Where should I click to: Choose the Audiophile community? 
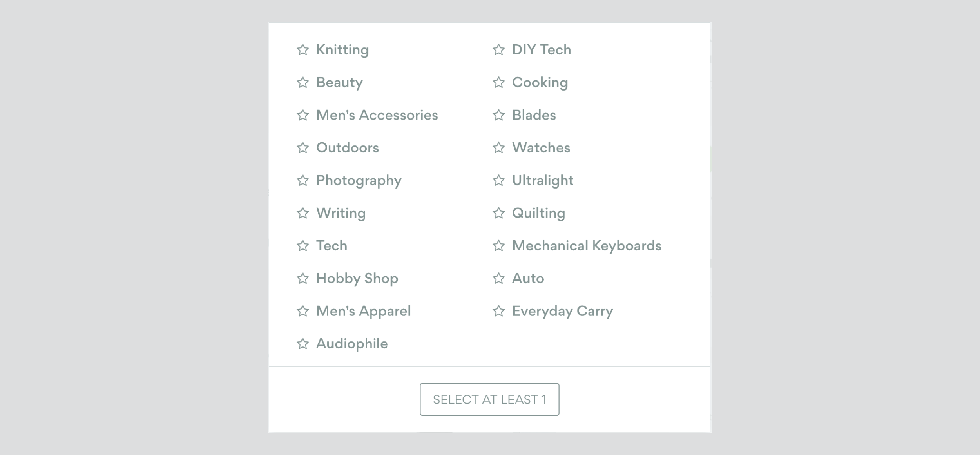[x=352, y=344]
